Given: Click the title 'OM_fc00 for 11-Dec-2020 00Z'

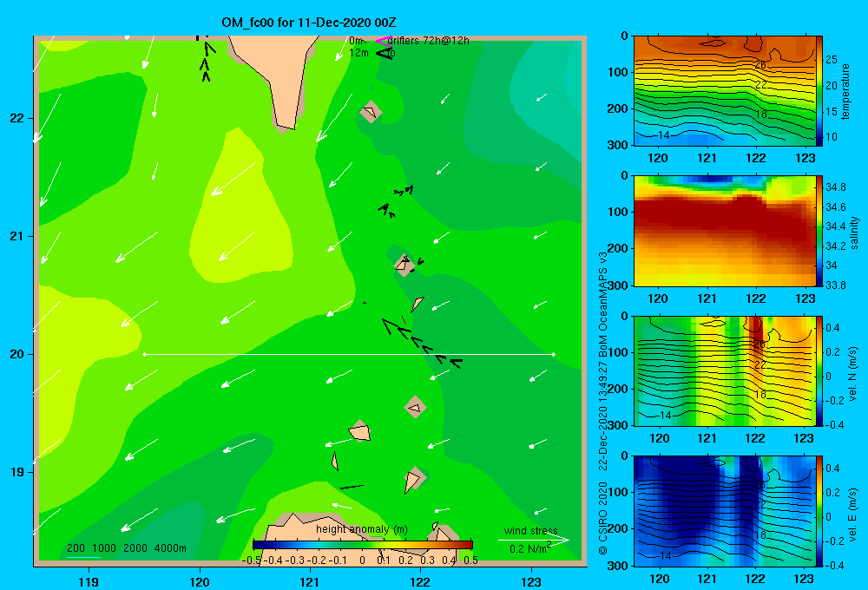Looking at the screenshot, I should pyautogui.click(x=308, y=23).
